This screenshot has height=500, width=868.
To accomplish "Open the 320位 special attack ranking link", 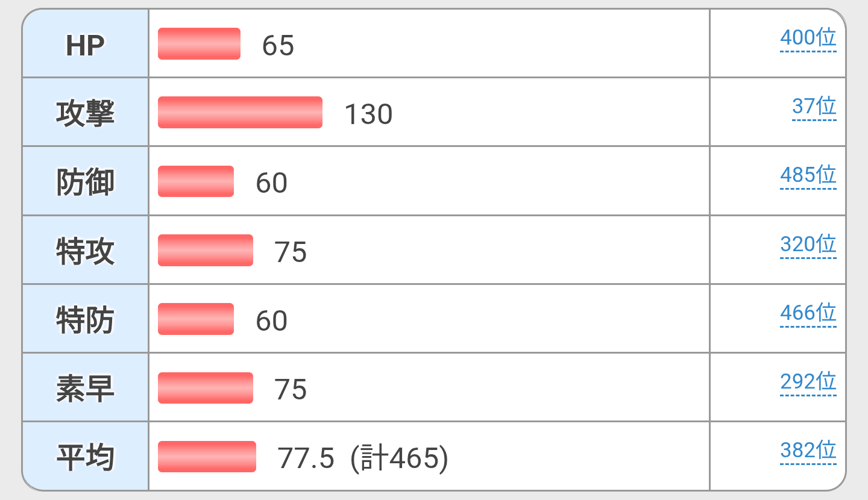I will point(808,245).
